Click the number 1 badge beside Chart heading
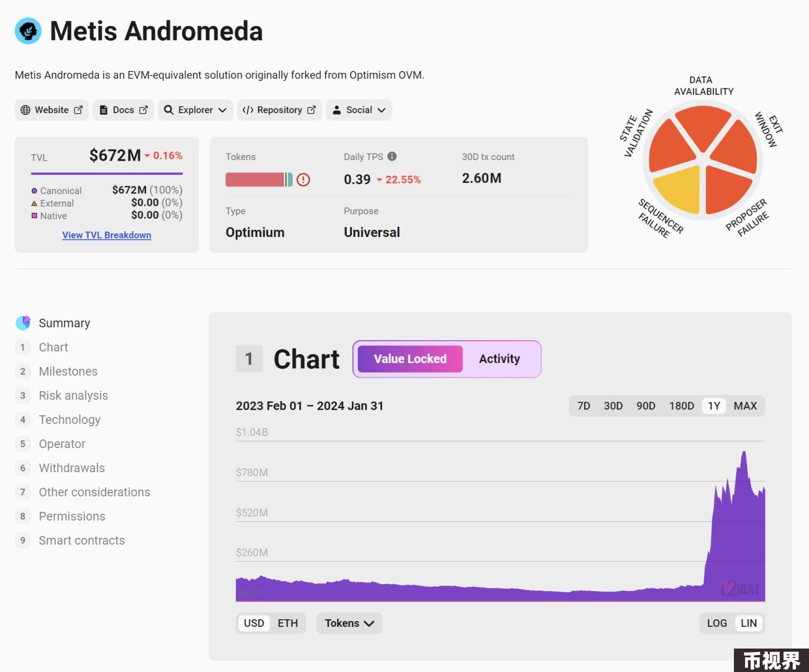 click(x=249, y=359)
